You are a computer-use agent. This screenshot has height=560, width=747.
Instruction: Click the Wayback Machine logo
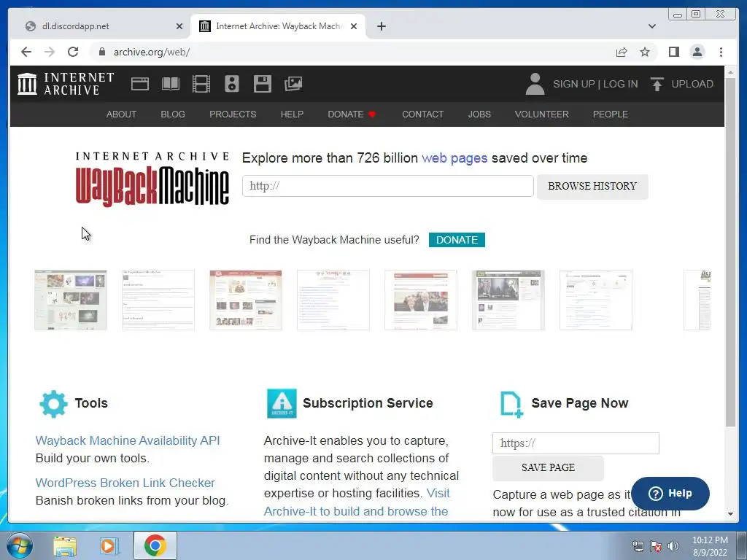(x=152, y=179)
